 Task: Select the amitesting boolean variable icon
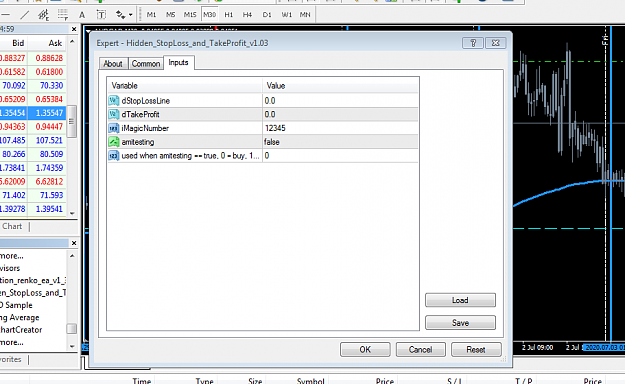click(x=114, y=142)
